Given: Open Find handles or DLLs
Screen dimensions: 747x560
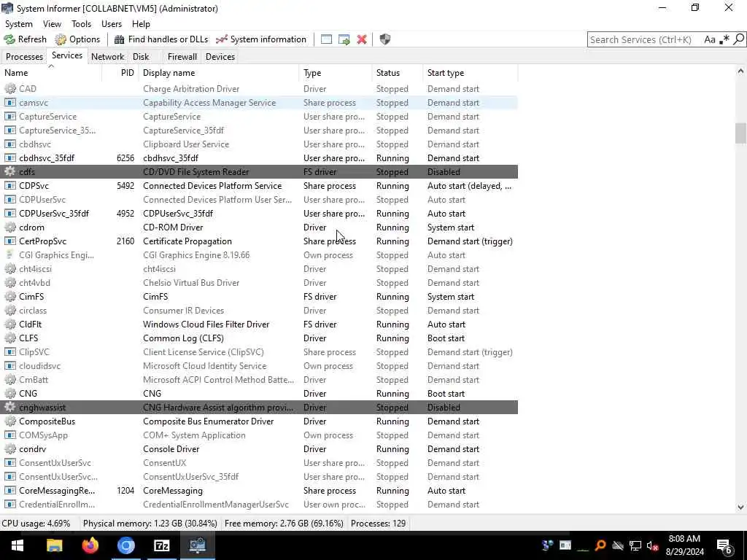Looking at the screenshot, I should point(161,39).
